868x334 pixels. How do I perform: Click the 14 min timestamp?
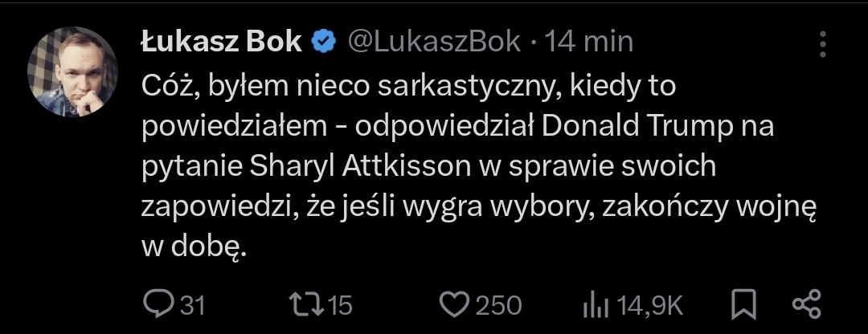[x=589, y=43]
